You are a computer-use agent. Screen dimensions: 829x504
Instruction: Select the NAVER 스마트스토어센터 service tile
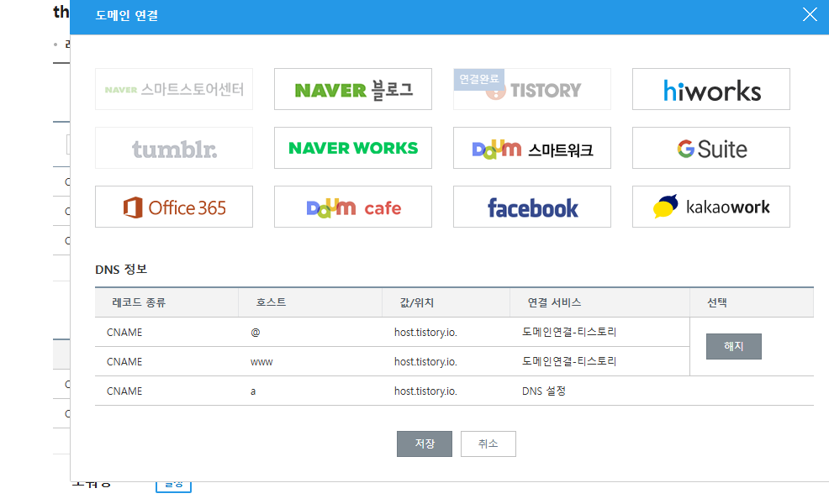174,89
